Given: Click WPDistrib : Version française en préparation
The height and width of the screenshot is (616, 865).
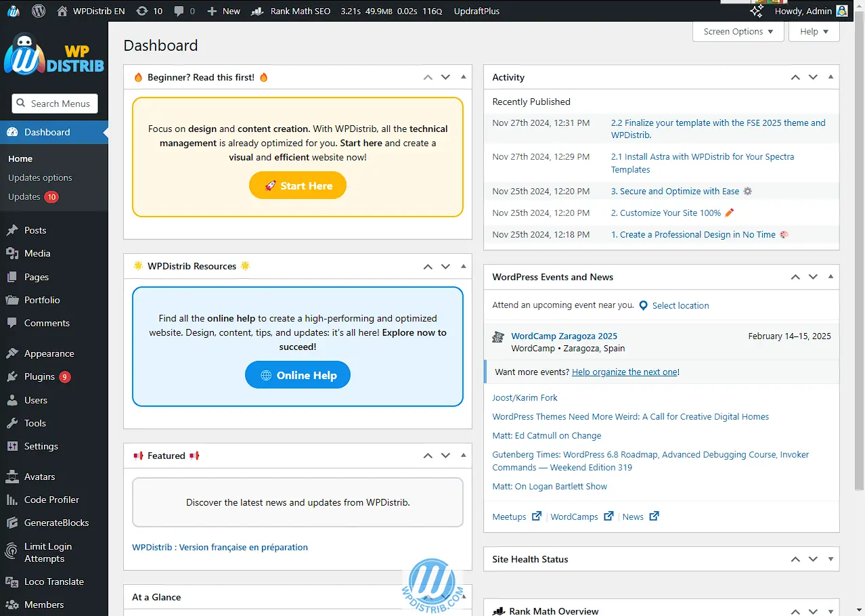Looking at the screenshot, I should [220, 547].
